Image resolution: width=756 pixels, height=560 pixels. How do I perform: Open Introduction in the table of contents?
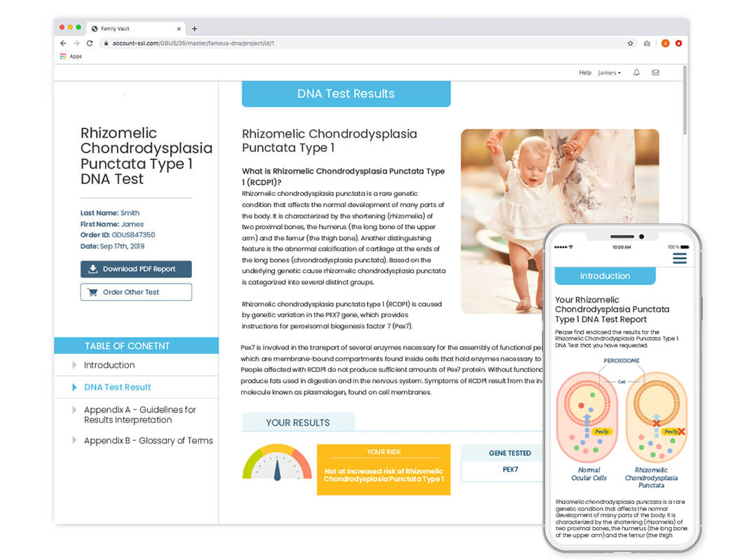(109, 365)
